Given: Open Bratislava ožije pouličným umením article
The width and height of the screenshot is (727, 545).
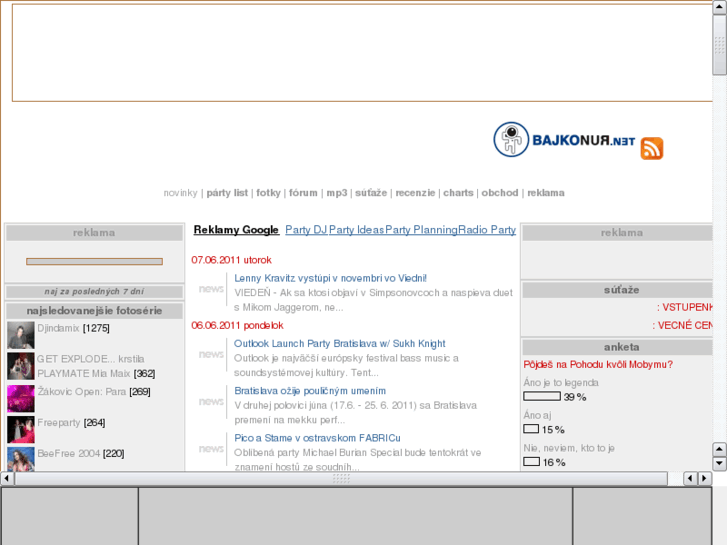Looking at the screenshot, I should point(310,391).
